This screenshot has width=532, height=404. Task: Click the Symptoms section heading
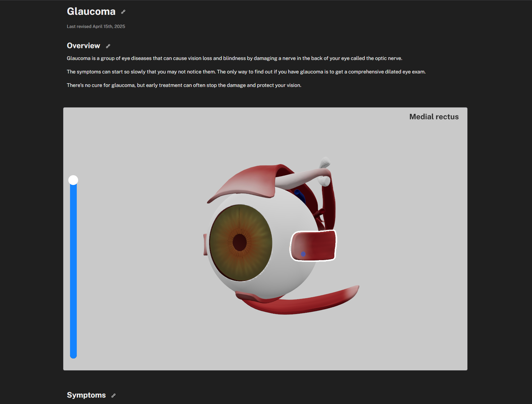click(86, 395)
